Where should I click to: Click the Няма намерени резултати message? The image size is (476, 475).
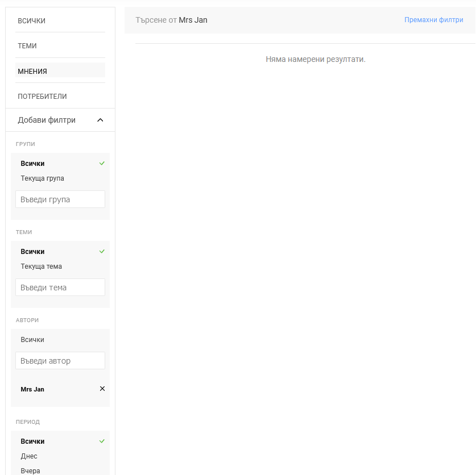coord(316,59)
